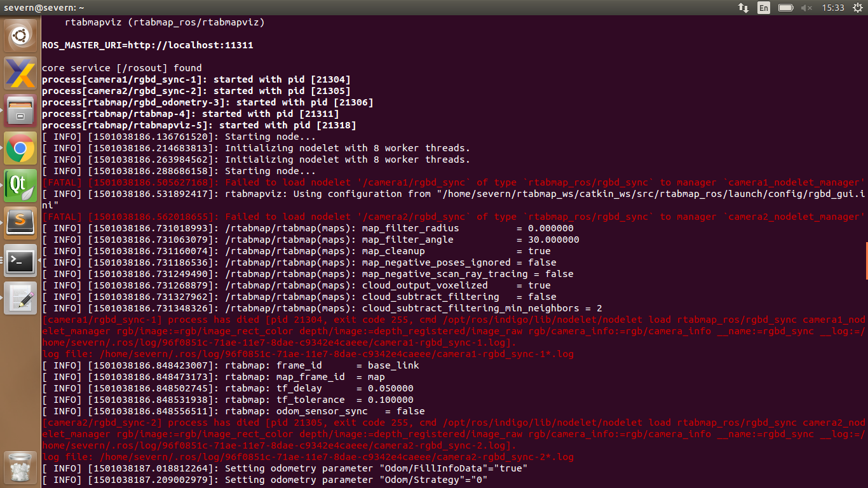Click the 'cloud_subtract_filtering = false' line
This screenshot has width=868, height=488.
click(299, 297)
